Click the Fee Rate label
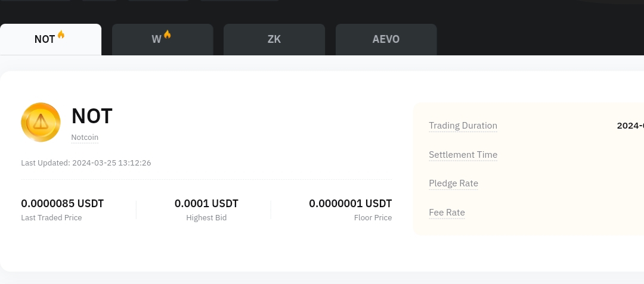The width and height of the screenshot is (644, 284). tap(447, 213)
